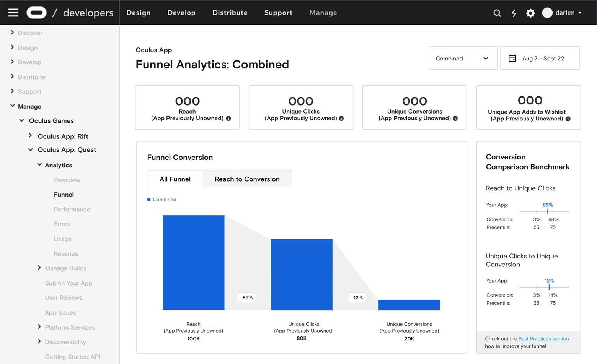The width and height of the screenshot is (597, 364).
Task: Open the Distribute top menu
Action: tap(230, 13)
